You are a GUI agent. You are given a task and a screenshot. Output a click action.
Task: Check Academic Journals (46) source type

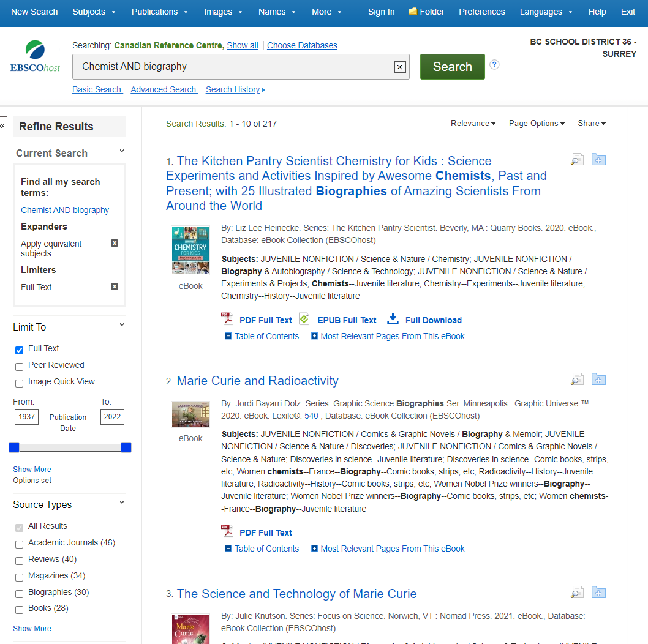19,544
